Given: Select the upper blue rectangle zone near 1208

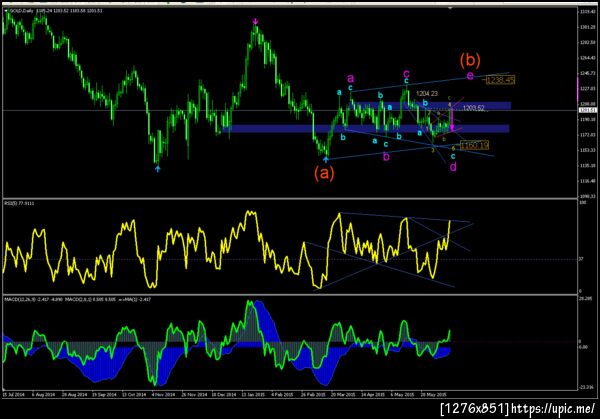Looking at the screenshot, I should 432,106.
